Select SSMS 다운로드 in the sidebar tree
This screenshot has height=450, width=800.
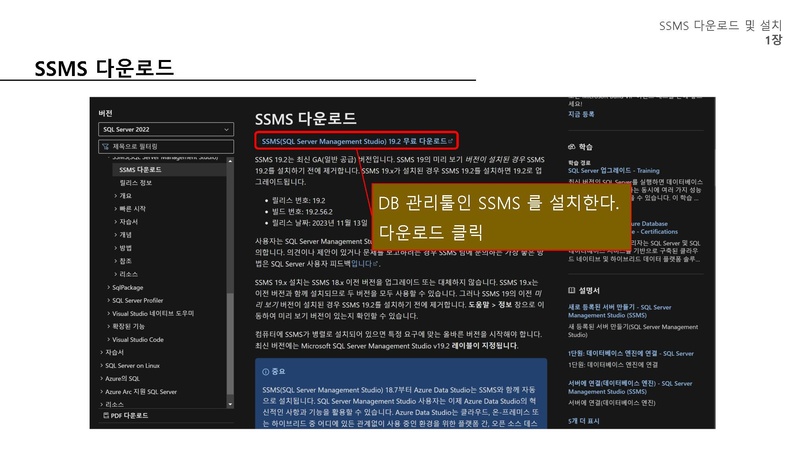(x=140, y=170)
